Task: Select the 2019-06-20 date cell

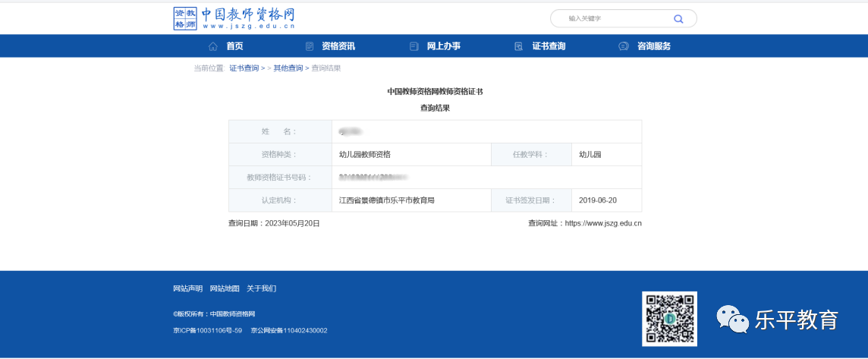Action: coord(607,200)
